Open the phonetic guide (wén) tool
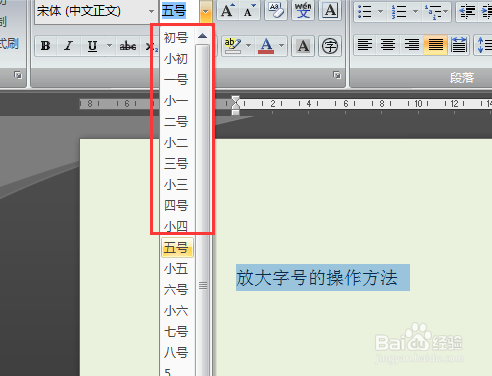492x376 pixels. pos(303,11)
